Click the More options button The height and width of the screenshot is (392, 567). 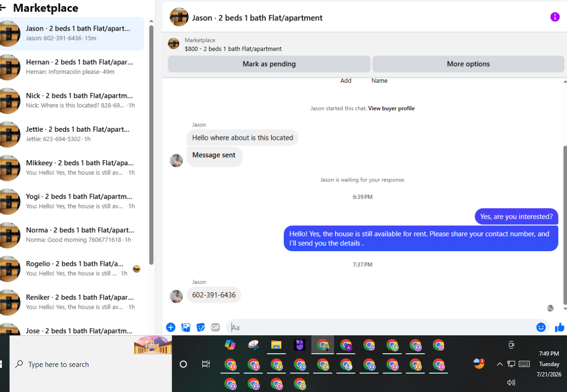pyautogui.click(x=468, y=64)
